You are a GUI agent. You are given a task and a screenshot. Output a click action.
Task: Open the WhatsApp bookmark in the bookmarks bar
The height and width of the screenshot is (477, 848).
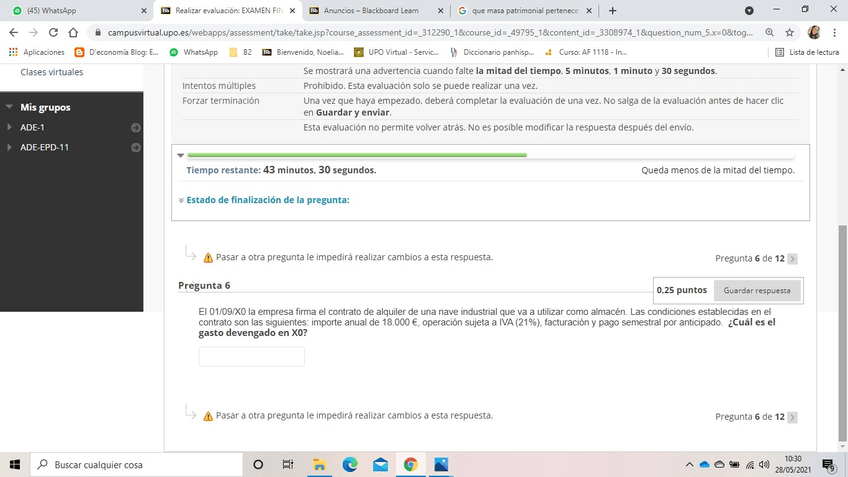click(194, 52)
